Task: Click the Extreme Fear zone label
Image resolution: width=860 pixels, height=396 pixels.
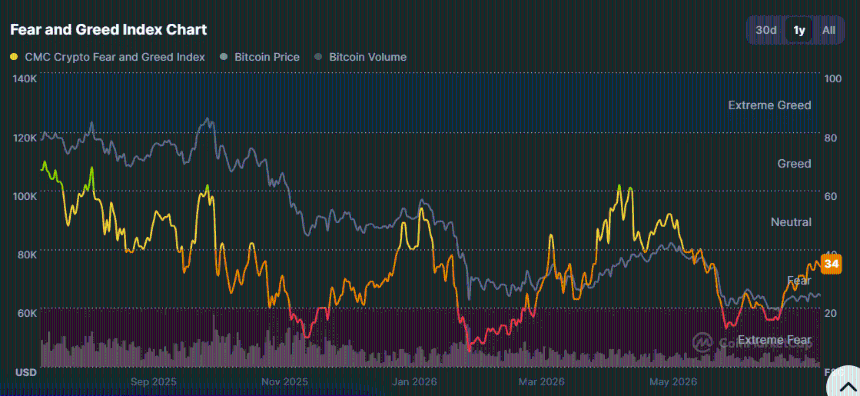Action: (774, 340)
